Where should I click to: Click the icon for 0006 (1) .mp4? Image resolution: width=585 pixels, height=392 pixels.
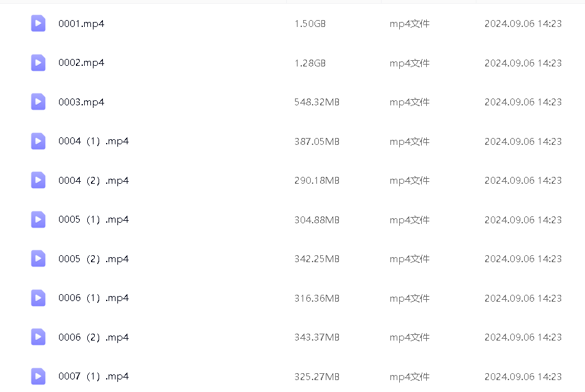click(38, 298)
